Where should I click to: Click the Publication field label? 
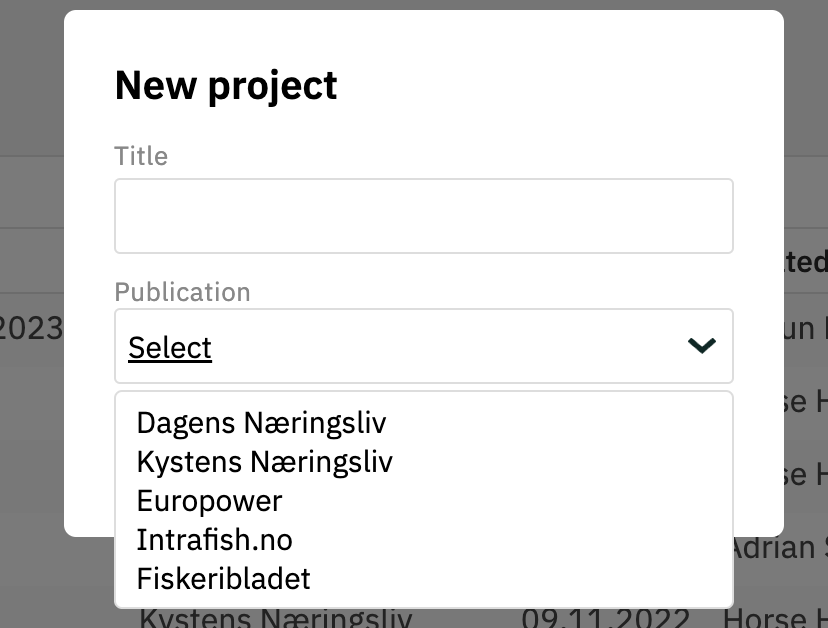(x=183, y=292)
